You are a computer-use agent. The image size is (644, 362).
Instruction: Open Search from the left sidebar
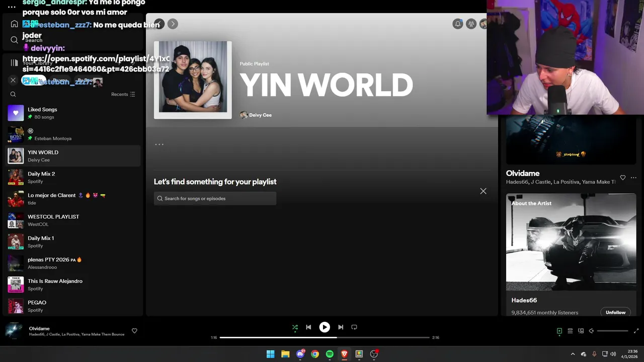point(14,40)
